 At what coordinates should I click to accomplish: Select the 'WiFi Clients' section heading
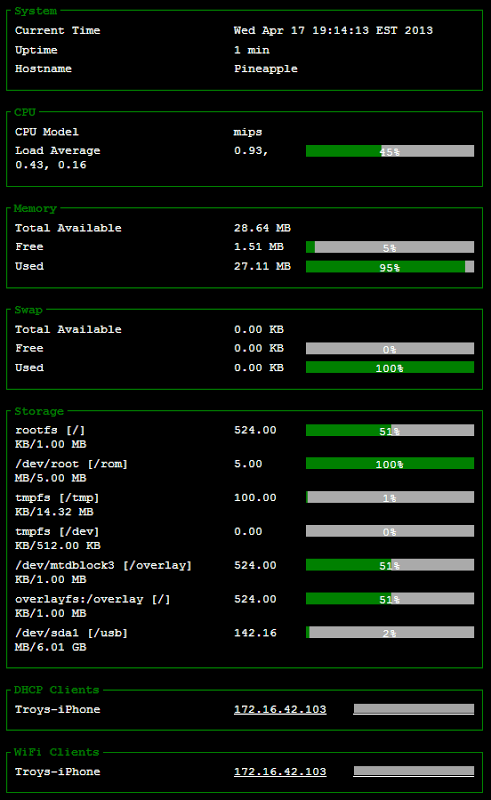[57, 752]
